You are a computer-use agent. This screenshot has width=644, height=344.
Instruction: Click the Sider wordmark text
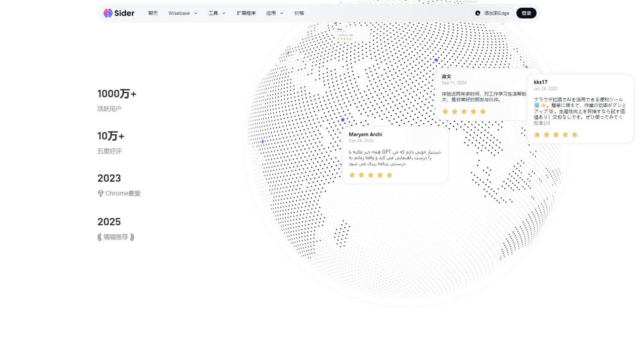pyautogui.click(x=124, y=13)
